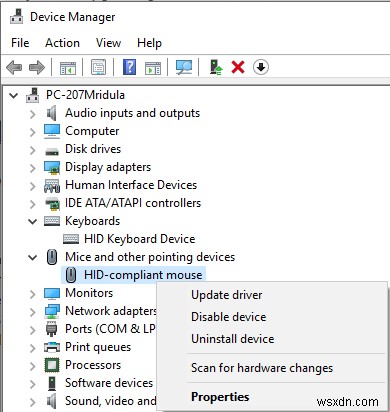Expand the Processors category

pos(32,366)
